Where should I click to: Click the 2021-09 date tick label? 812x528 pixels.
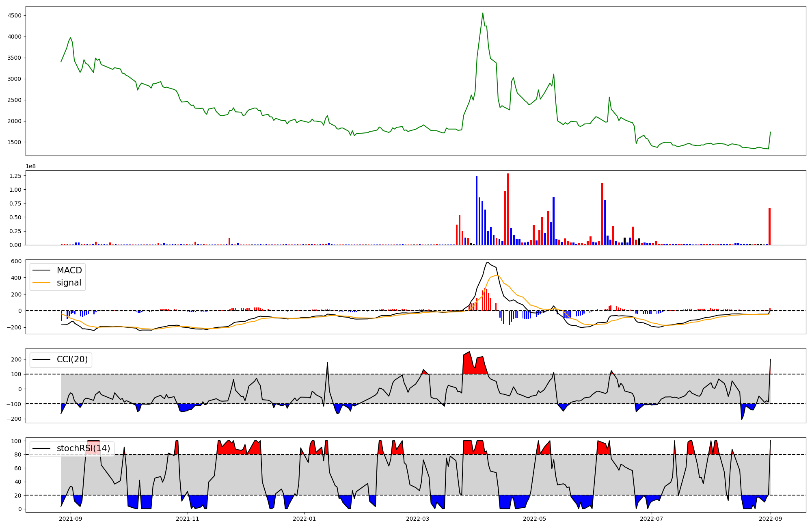pyautogui.click(x=71, y=519)
